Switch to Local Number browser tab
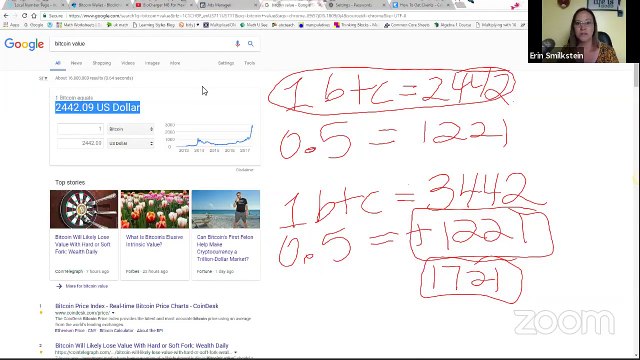Viewport: 640px width, 360px height. 36,5
